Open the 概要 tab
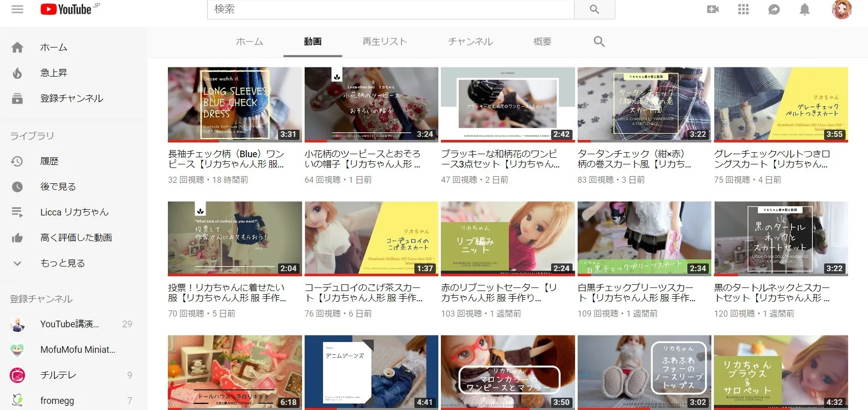Screen dimensions: 868x410 542,41
